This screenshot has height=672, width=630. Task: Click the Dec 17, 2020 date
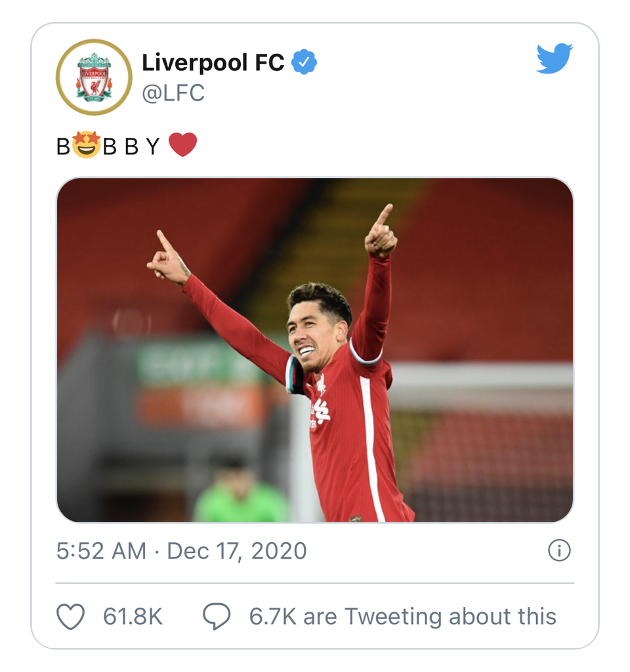[x=236, y=551]
